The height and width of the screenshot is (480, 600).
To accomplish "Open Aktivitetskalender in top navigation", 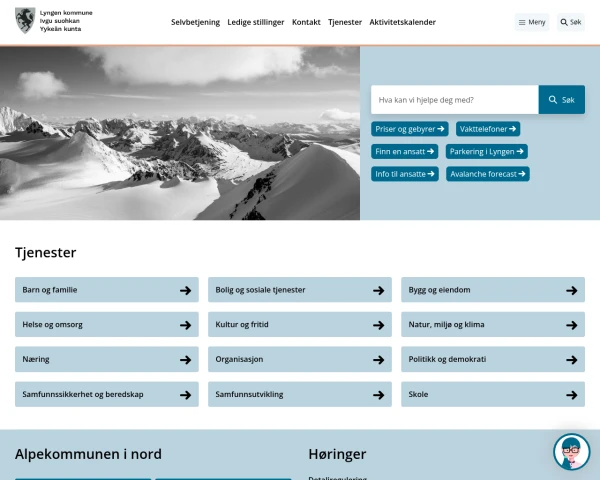I will [403, 22].
